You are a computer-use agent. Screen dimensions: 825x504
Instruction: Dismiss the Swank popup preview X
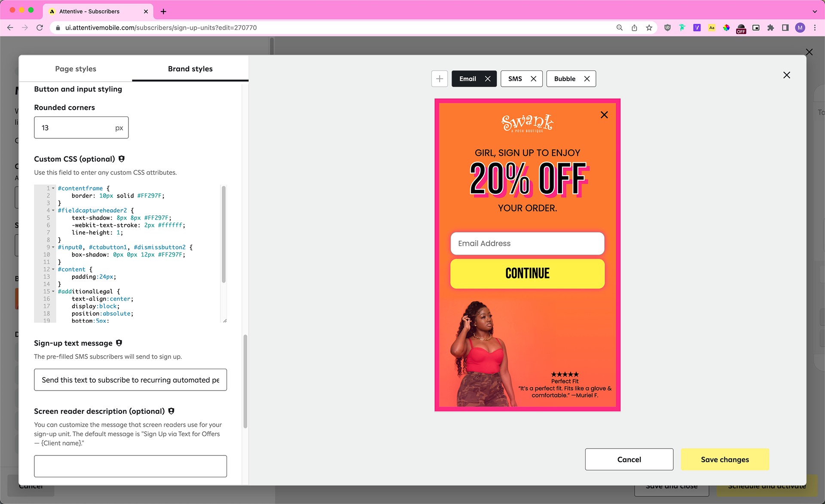pos(604,115)
